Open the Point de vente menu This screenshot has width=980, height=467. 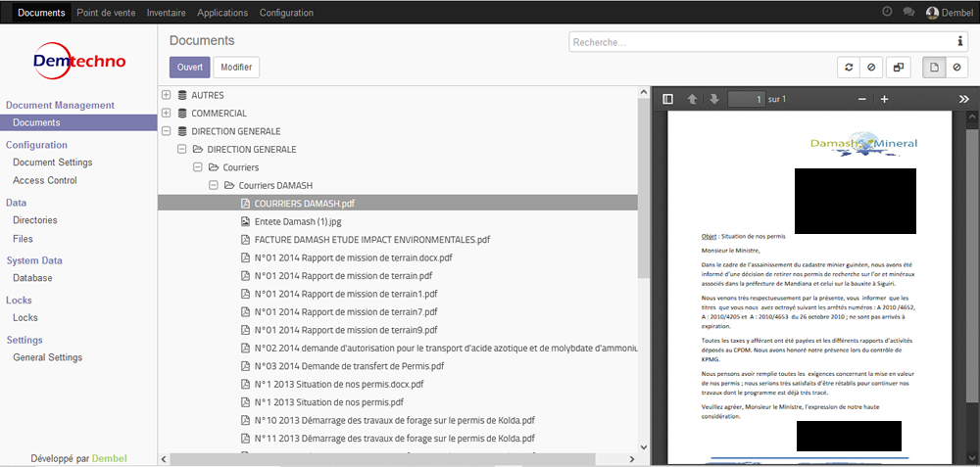click(x=106, y=13)
